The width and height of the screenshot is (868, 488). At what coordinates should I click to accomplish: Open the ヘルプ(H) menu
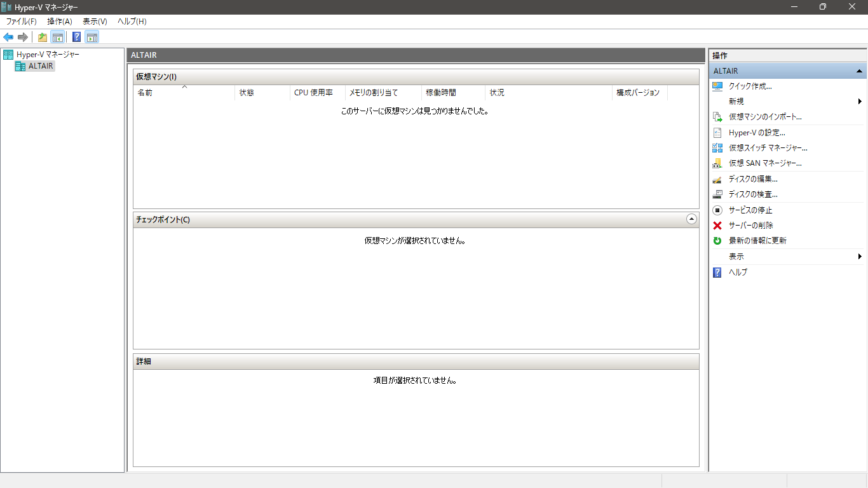coord(132,22)
